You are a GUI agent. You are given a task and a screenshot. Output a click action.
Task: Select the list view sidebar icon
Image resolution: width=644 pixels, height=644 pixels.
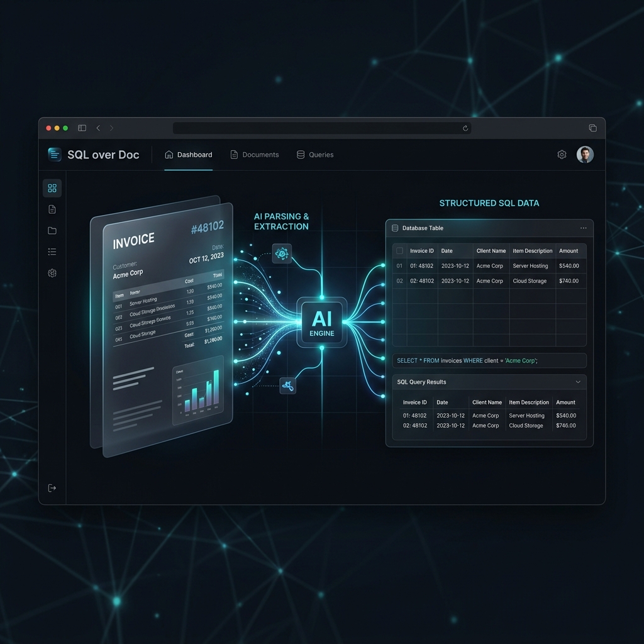(52, 252)
